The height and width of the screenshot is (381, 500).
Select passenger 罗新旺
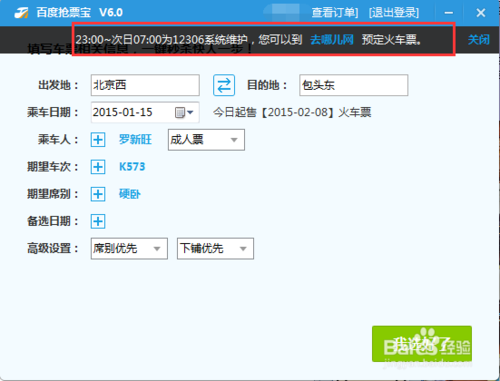[x=135, y=139]
